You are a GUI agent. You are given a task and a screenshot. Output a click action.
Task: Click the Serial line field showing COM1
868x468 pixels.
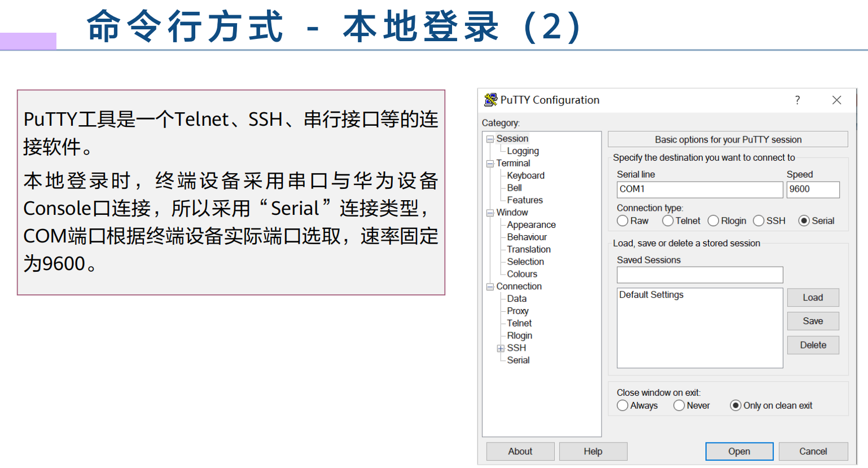[700, 189]
